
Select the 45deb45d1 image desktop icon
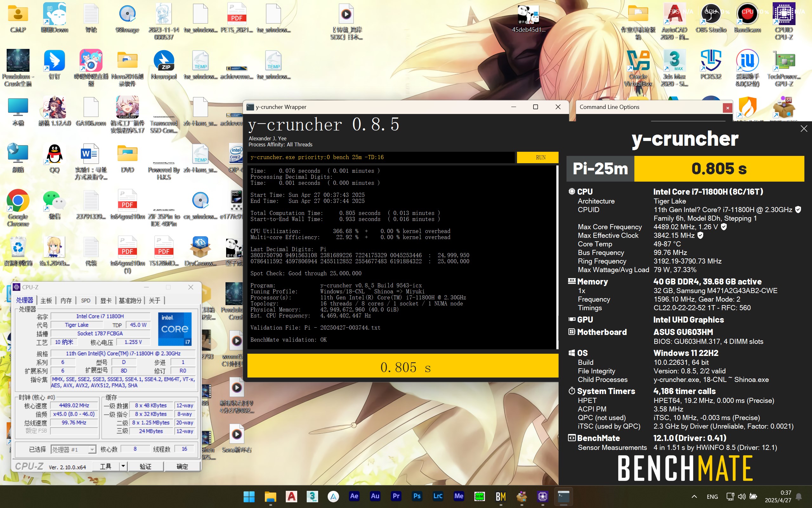528,18
